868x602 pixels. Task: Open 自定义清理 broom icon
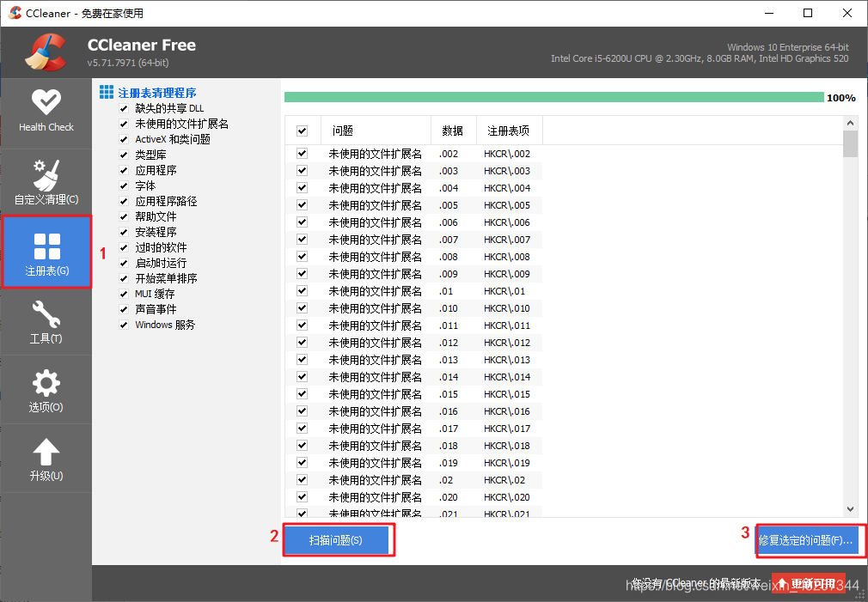[x=46, y=175]
